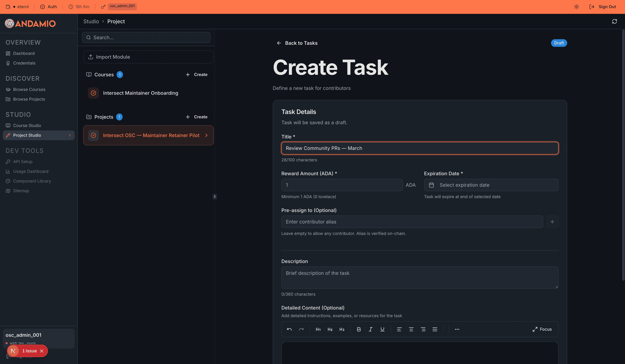625x364 pixels.
Task: Enter Focus mode for the editor
Action: coord(542,329)
